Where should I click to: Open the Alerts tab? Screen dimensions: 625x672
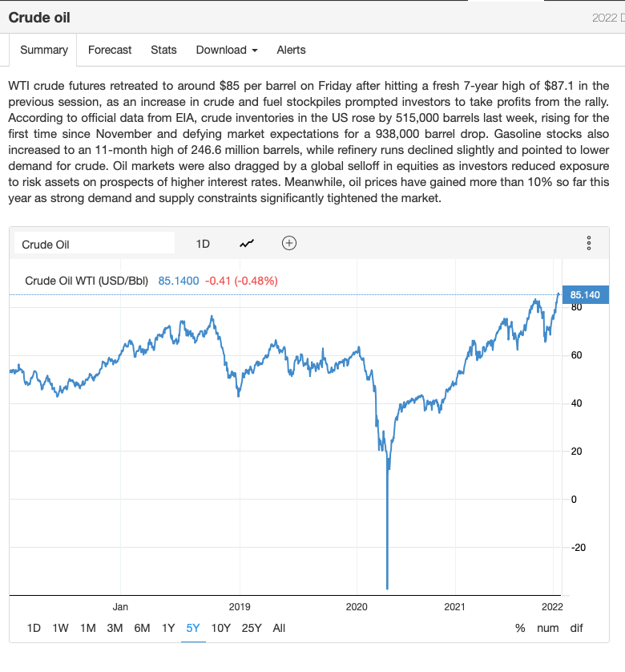(291, 50)
